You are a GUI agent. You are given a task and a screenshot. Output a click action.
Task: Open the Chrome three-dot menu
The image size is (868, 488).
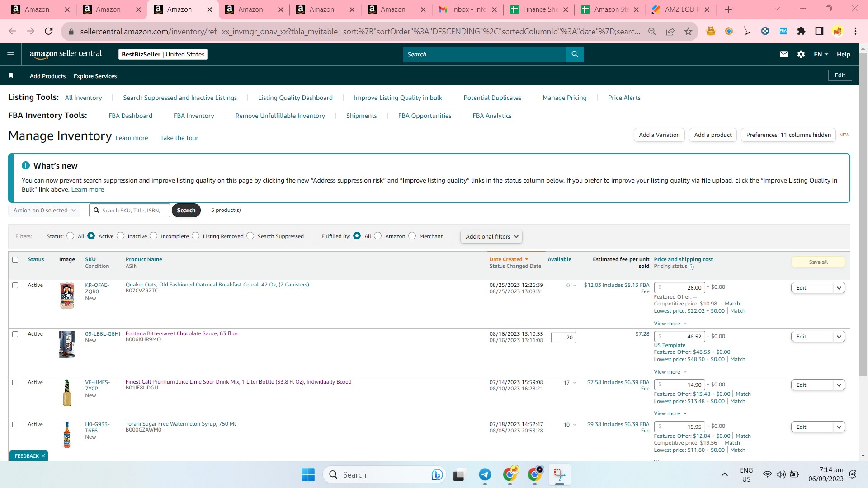click(x=855, y=31)
